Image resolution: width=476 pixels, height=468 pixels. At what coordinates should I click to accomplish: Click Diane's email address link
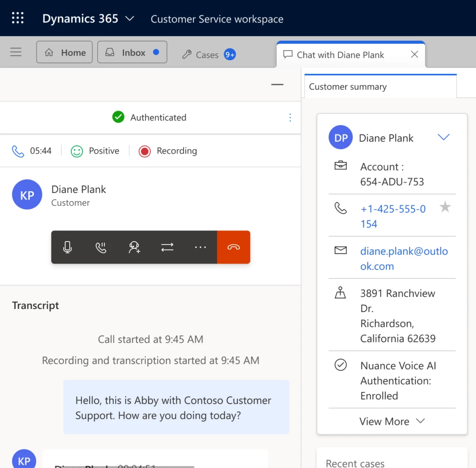(x=404, y=258)
